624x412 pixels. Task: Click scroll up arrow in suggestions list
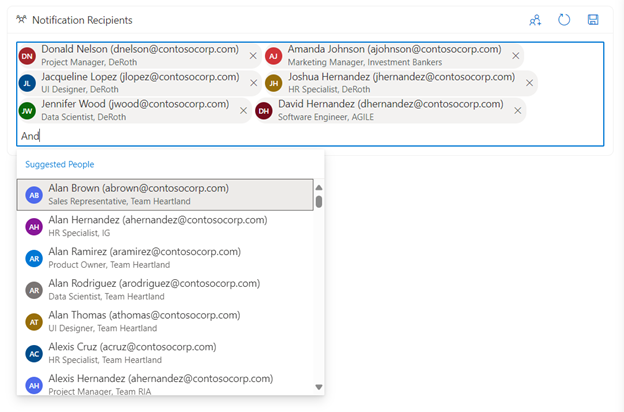point(319,187)
